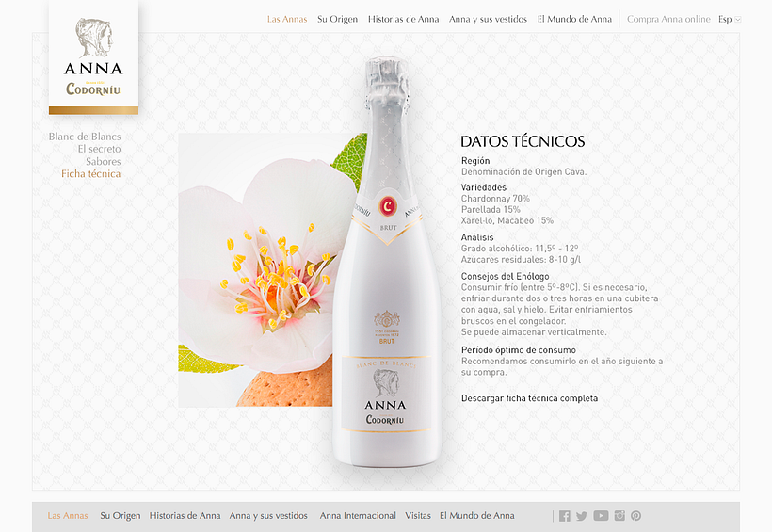Go to Historias de Anna top menu
772x532 pixels.
[404, 19]
